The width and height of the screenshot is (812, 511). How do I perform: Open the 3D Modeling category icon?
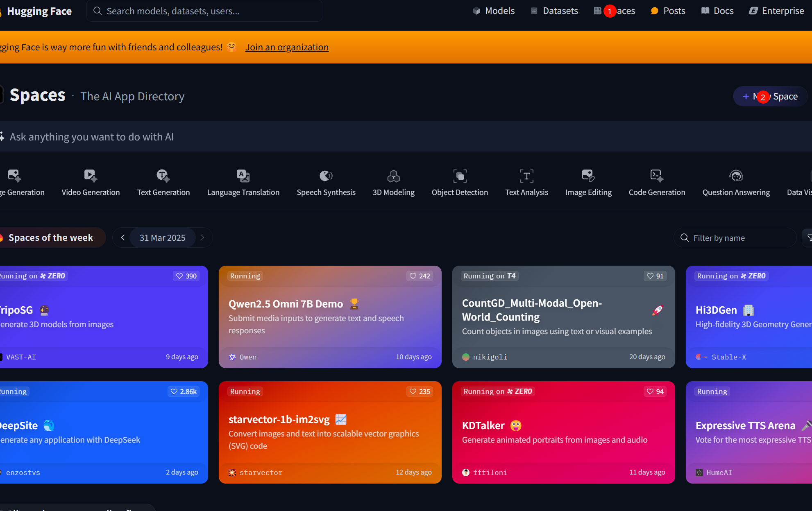(394, 176)
